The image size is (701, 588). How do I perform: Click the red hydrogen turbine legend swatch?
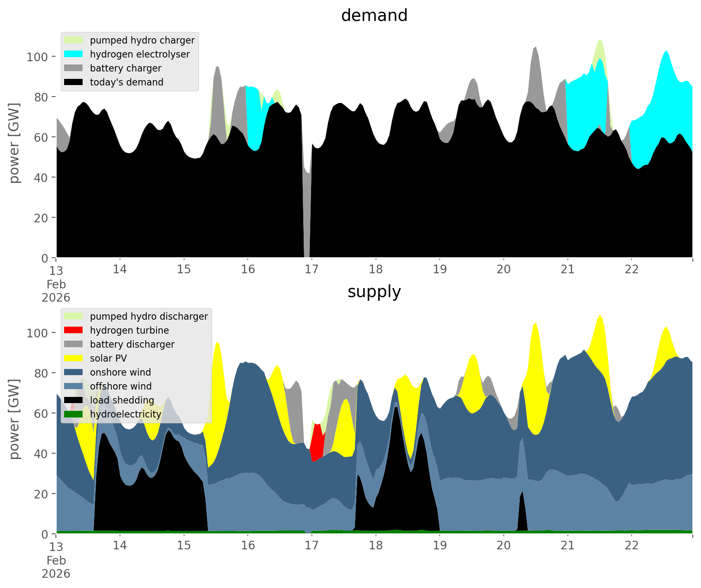point(74,330)
